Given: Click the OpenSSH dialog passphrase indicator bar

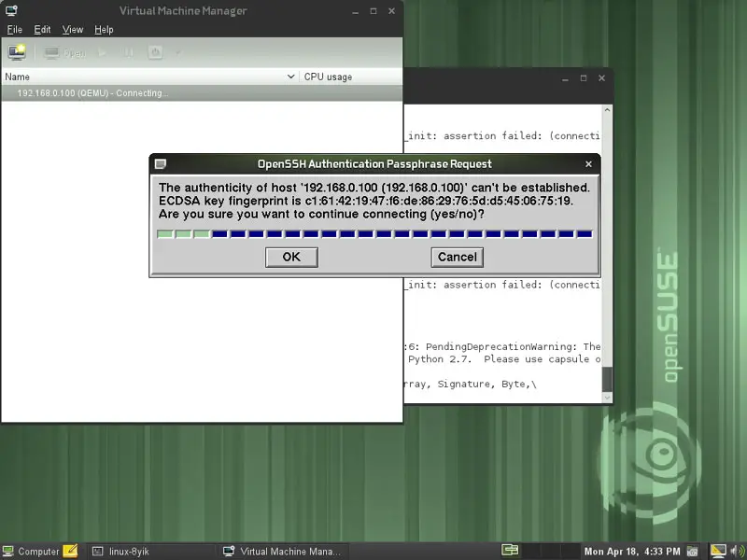Looking at the screenshot, I should tap(374, 234).
